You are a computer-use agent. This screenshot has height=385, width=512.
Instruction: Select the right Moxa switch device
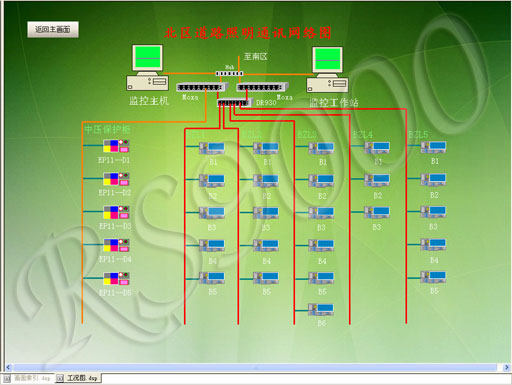tap(262, 87)
